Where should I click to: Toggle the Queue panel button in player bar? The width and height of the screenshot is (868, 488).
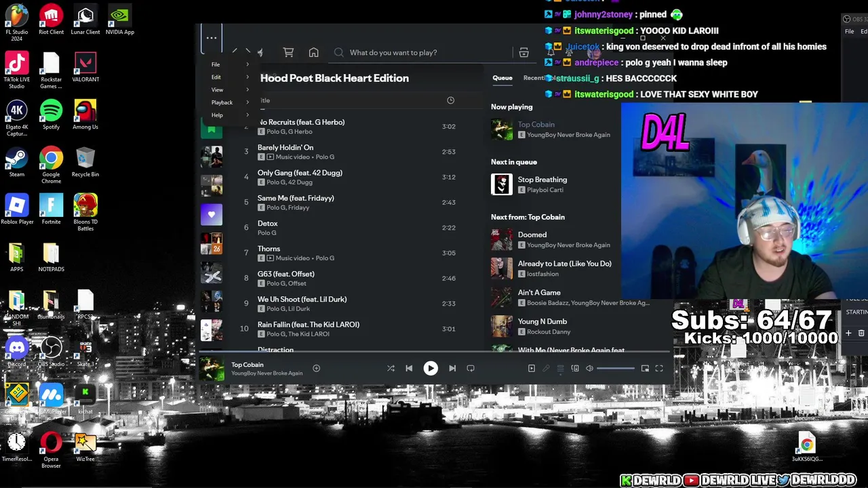point(561,368)
